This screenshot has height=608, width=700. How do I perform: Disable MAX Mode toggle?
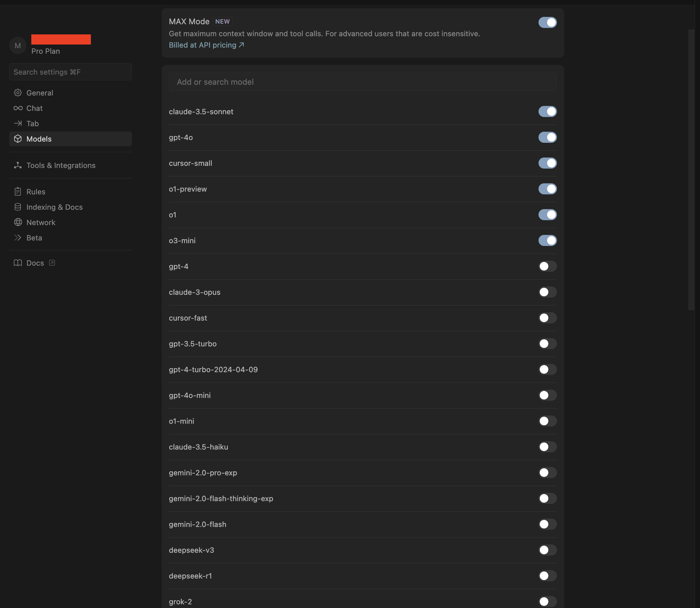(x=547, y=22)
